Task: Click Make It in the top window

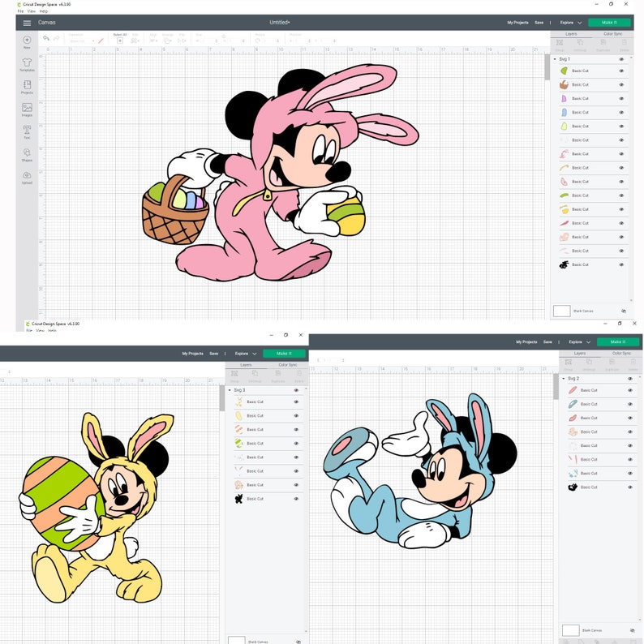Action: (x=609, y=23)
